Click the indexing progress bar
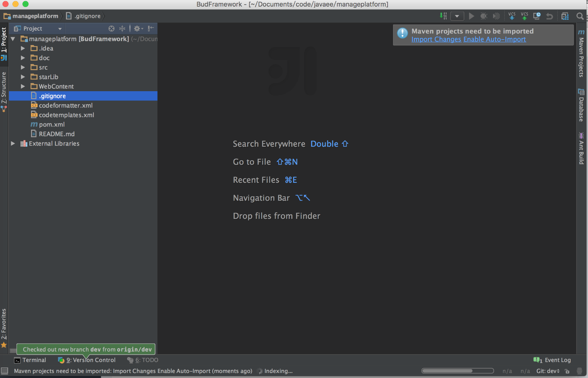 [x=457, y=371]
